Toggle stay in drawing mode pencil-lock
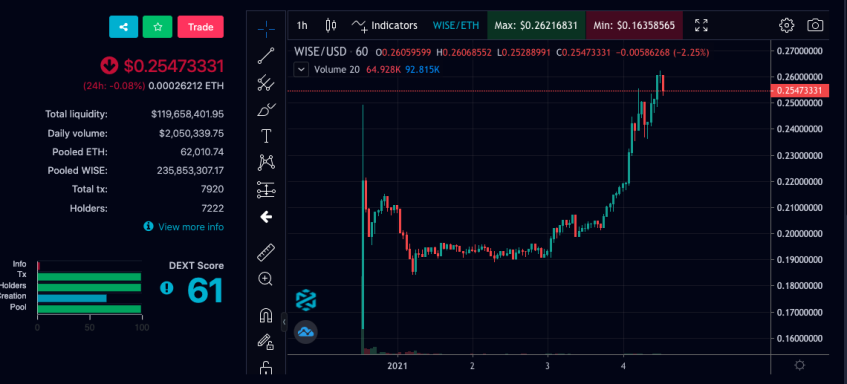The height and width of the screenshot is (384, 847). pos(266,341)
